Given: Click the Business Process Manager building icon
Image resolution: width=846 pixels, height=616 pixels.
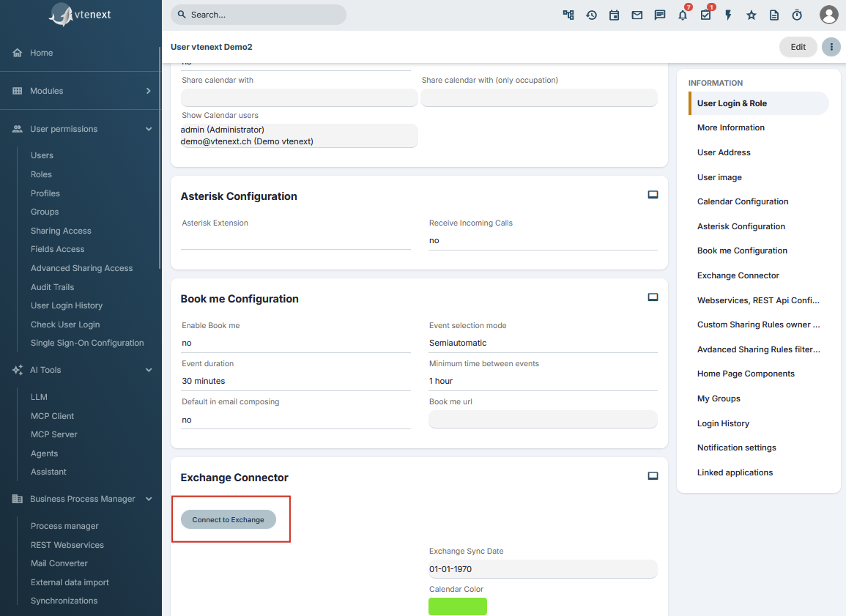Looking at the screenshot, I should click(18, 499).
